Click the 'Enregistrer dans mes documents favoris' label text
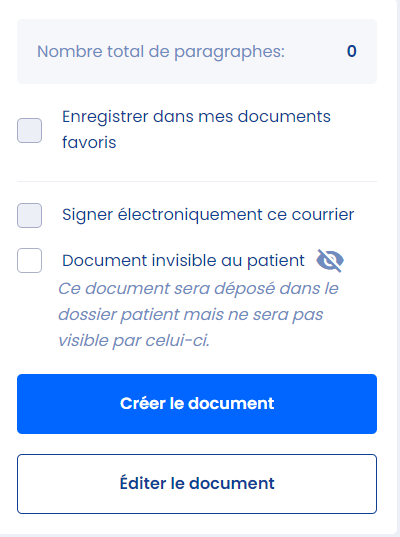The width and height of the screenshot is (400, 537). click(196, 129)
